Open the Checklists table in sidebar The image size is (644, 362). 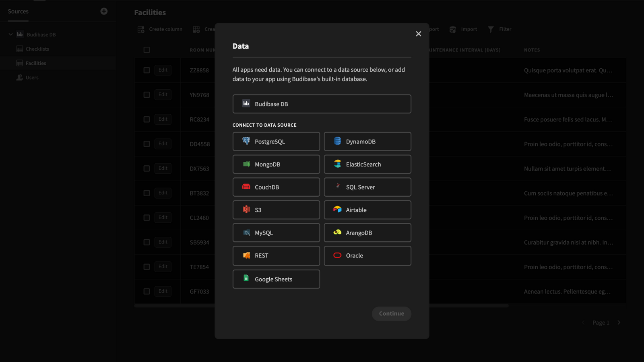tap(37, 49)
